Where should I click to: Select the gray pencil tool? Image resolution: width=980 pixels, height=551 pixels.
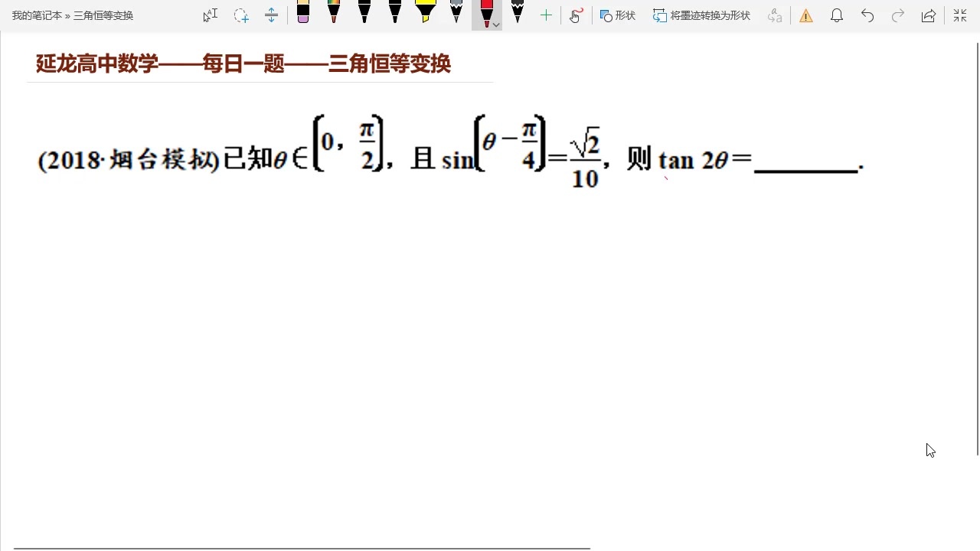[x=456, y=12]
